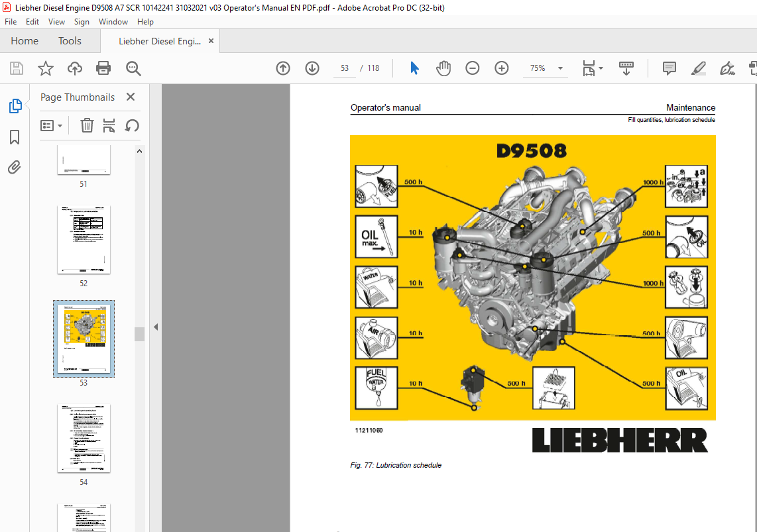Expand the fit page options arrow
The height and width of the screenshot is (532, 757).
pos(601,68)
